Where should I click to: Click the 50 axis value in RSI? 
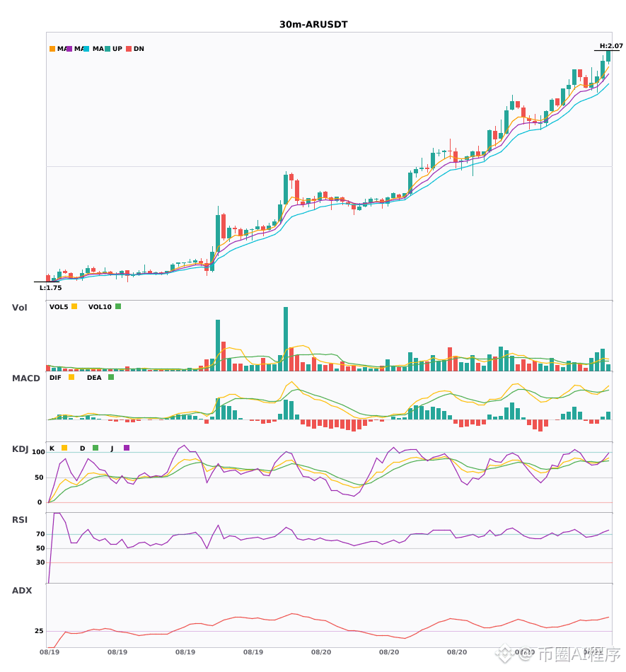40,548
